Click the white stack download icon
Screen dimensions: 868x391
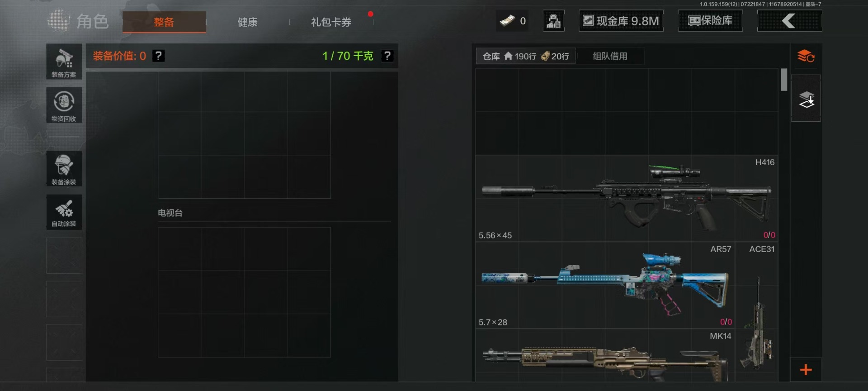point(806,99)
